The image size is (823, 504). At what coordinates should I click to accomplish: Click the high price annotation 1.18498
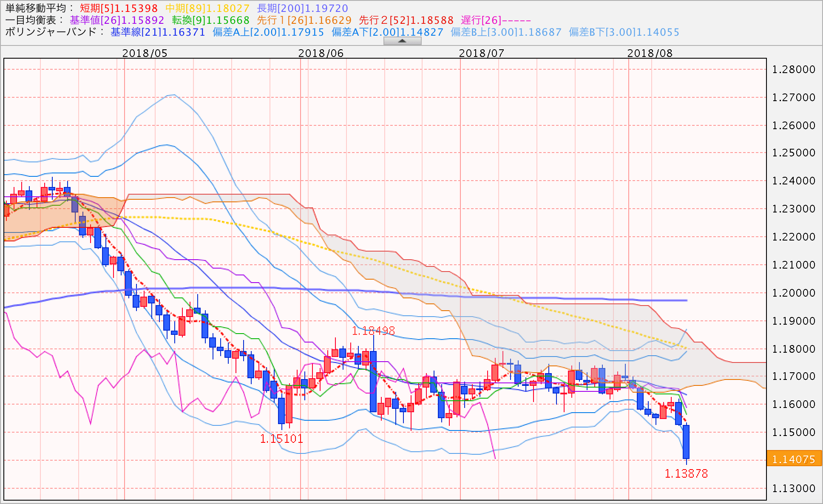point(373,330)
